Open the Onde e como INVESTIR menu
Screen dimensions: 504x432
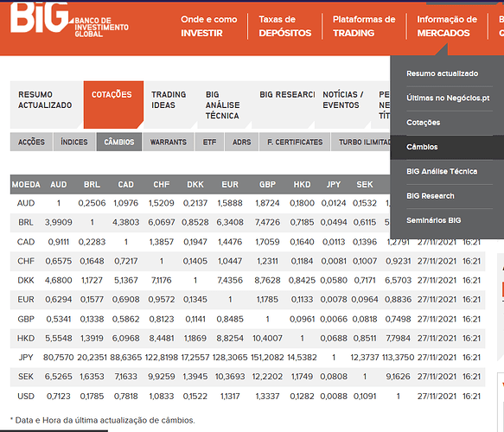pyautogui.click(x=209, y=26)
